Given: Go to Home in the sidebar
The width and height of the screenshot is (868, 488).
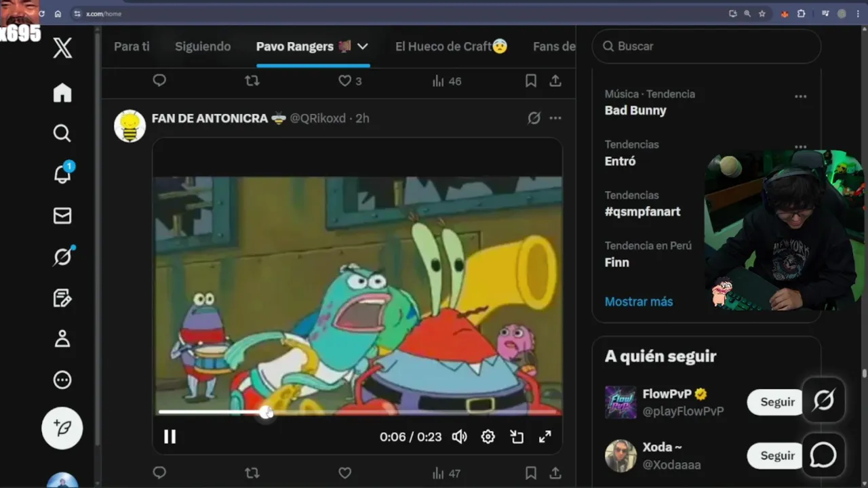Looking at the screenshot, I should pos(62,93).
